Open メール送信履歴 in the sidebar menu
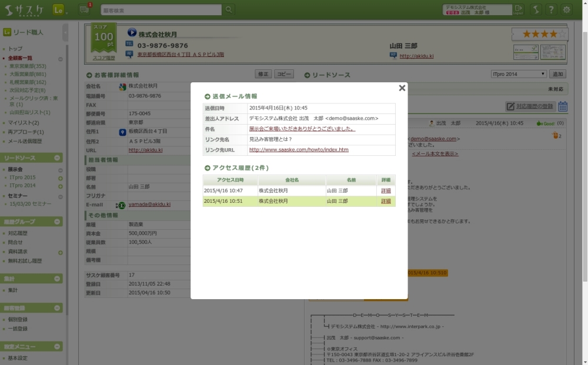Viewport: 588px width, 365px height. [25, 142]
